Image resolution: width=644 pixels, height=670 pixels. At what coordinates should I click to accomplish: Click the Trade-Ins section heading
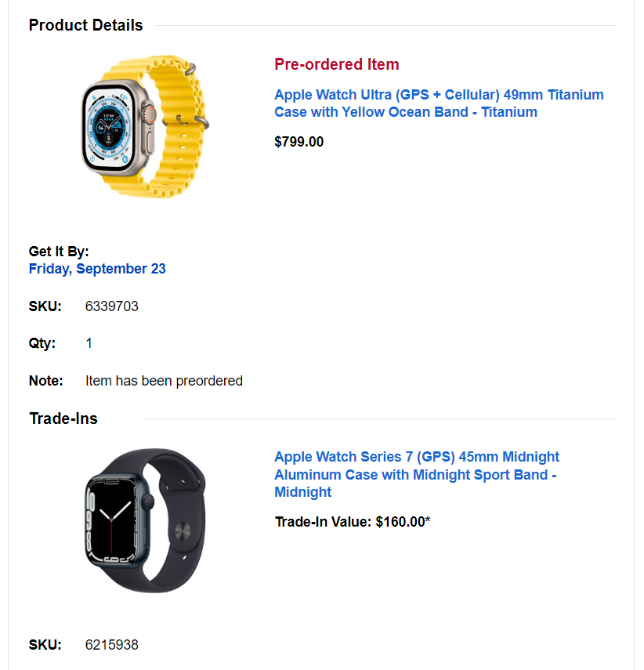pyautogui.click(x=63, y=418)
